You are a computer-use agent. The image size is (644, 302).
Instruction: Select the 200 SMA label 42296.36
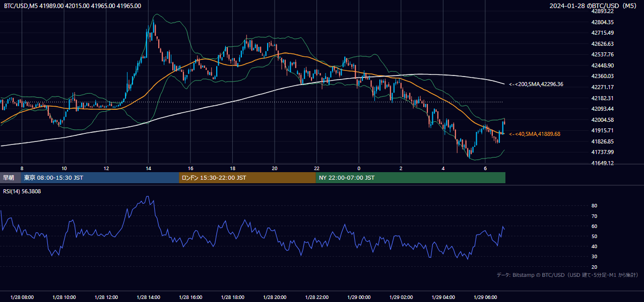[x=536, y=85]
